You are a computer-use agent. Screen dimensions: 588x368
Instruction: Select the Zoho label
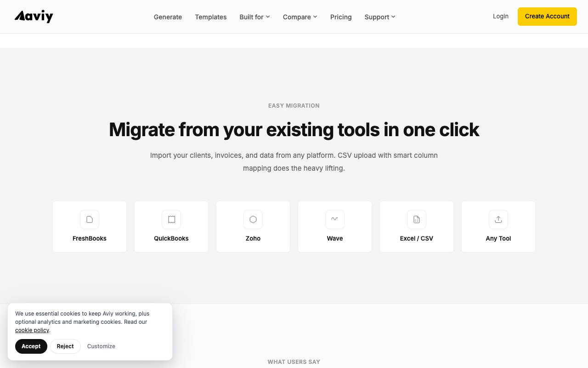tap(253, 238)
